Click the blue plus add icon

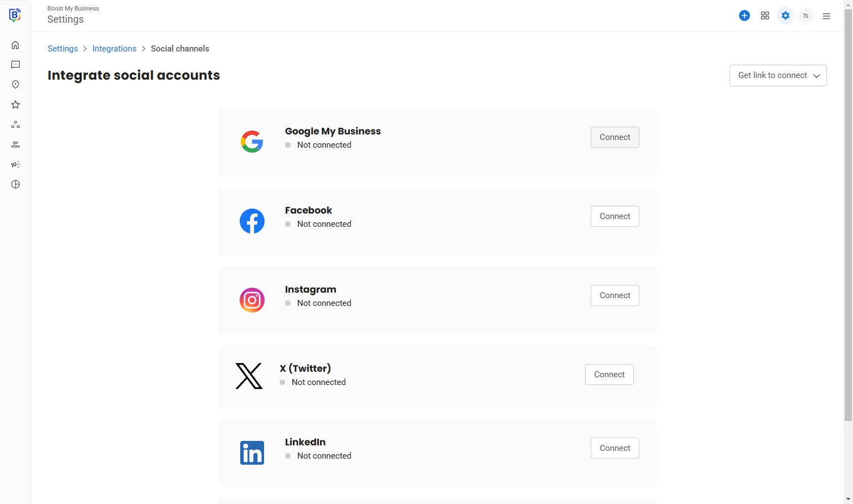745,15
